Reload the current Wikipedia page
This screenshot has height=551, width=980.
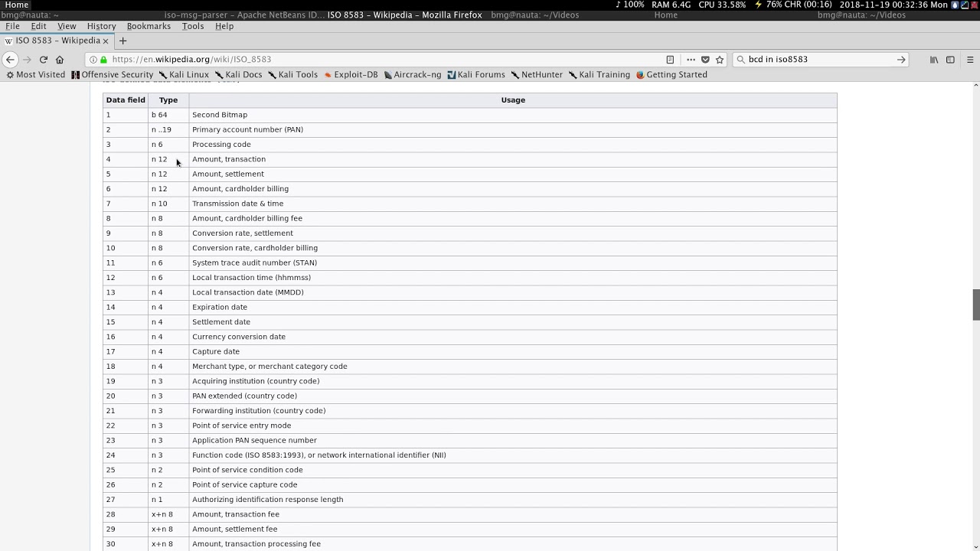44,60
